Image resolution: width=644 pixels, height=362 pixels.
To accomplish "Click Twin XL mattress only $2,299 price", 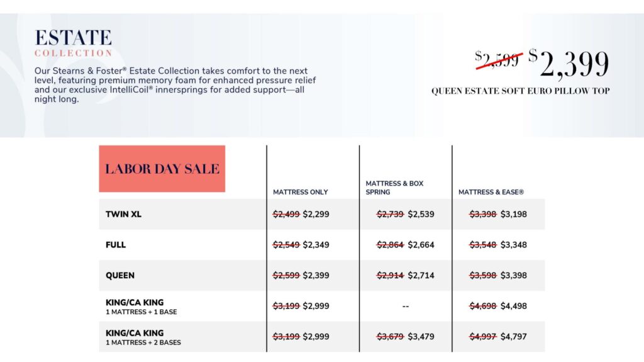I will click(316, 214).
